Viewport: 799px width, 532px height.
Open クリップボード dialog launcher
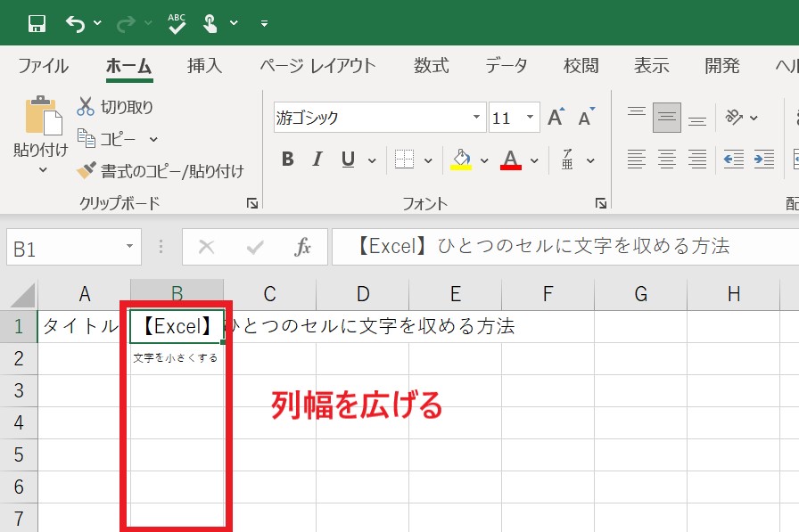click(252, 204)
